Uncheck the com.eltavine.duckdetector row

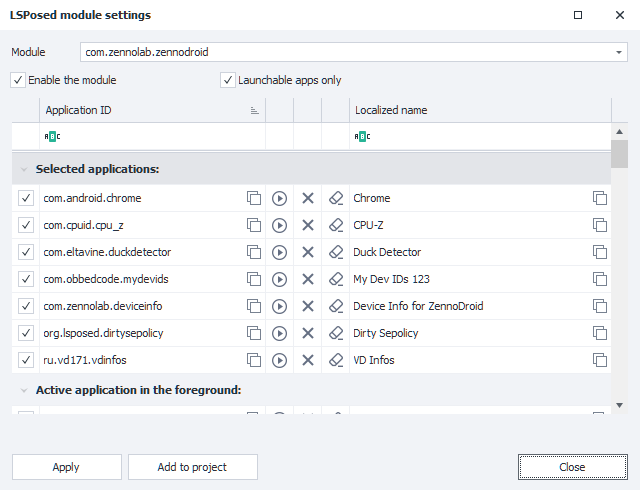(26, 252)
